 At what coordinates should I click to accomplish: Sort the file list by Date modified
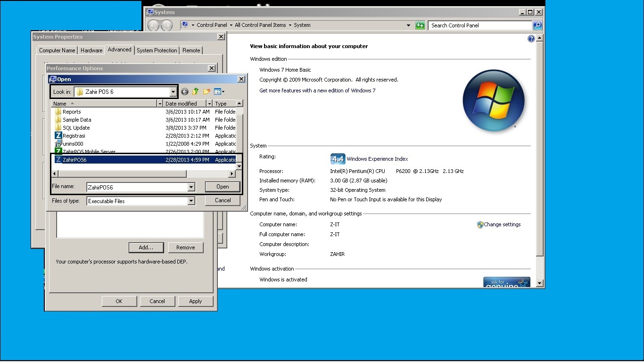click(184, 104)
